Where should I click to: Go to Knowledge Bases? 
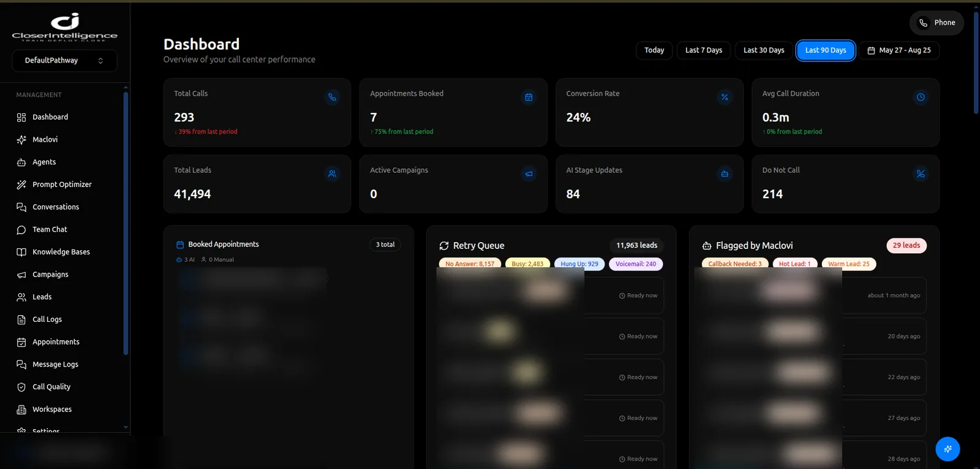61,252
